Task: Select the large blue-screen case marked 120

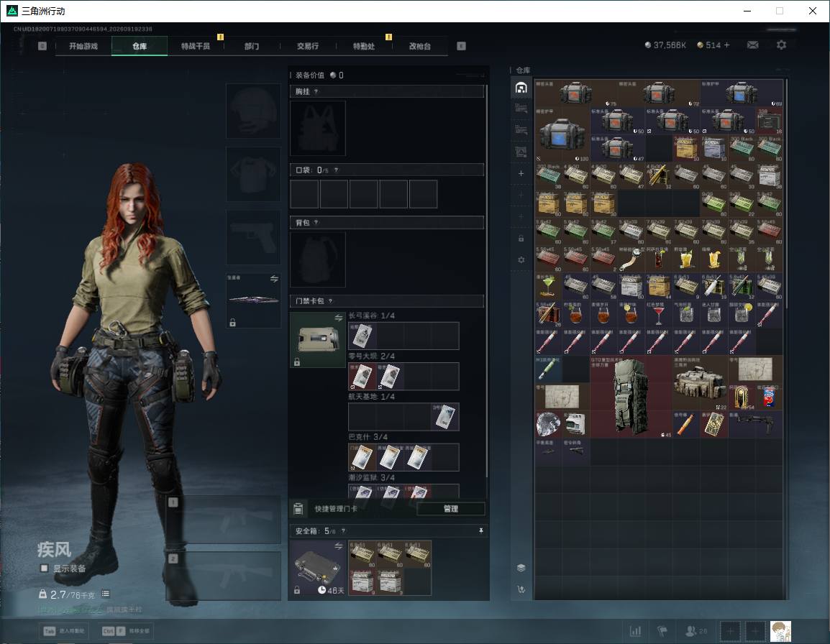Action: pos(562,134)
